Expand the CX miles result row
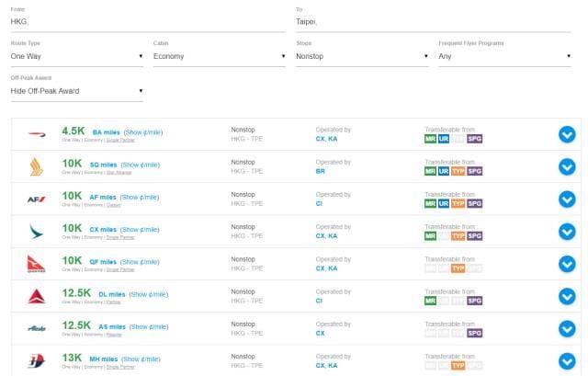 (567, 232)
